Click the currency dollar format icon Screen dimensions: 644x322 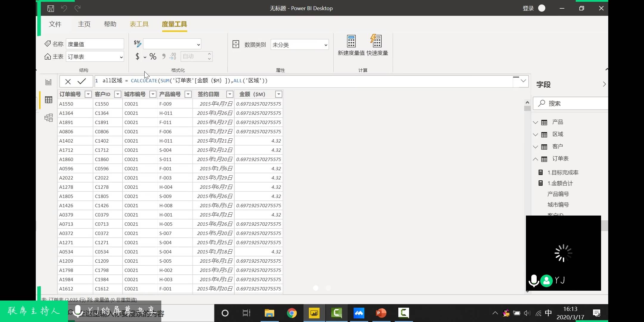point(137,56)
